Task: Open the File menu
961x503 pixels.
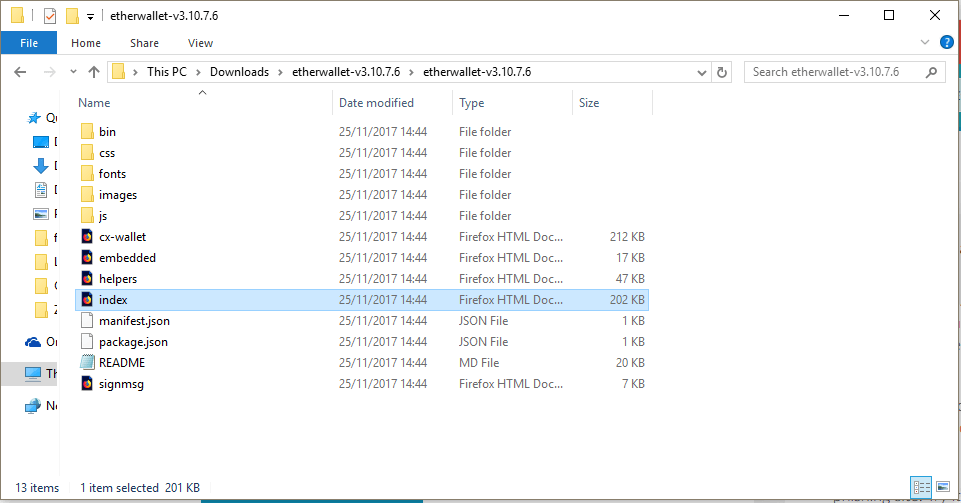Action: [29, 43]
